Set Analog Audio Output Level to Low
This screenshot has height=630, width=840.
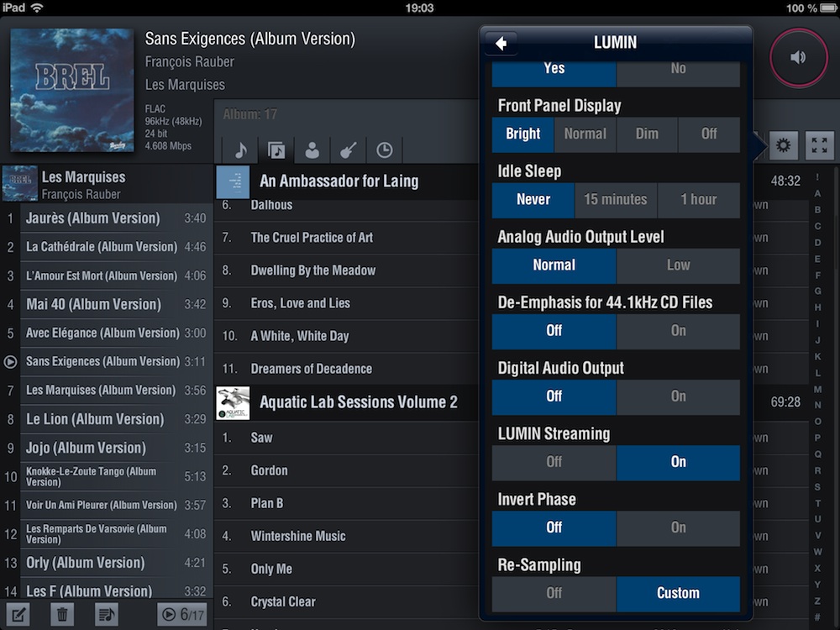[x=678, y=265]
